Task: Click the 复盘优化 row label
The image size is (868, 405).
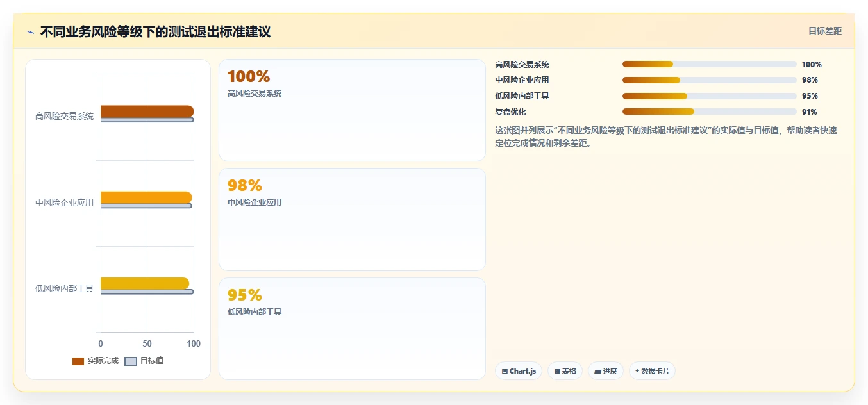Action: pyautogui.click(x=510, y=112)
